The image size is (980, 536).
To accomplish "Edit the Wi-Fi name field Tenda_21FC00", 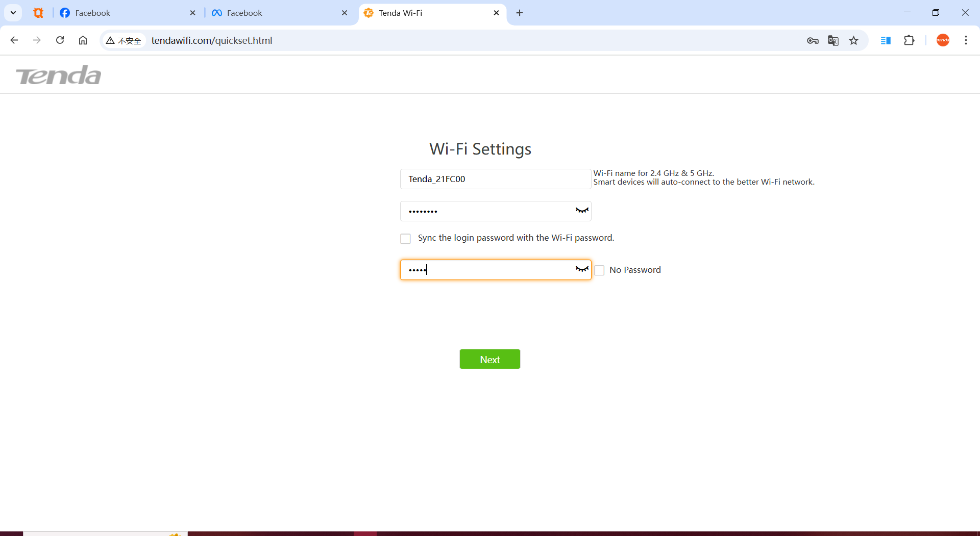I will tap(495, 179).
